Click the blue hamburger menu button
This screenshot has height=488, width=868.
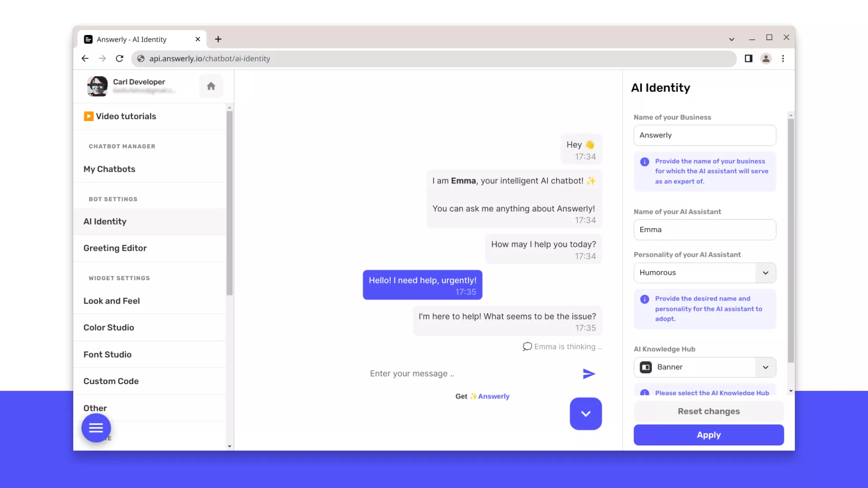96,428
